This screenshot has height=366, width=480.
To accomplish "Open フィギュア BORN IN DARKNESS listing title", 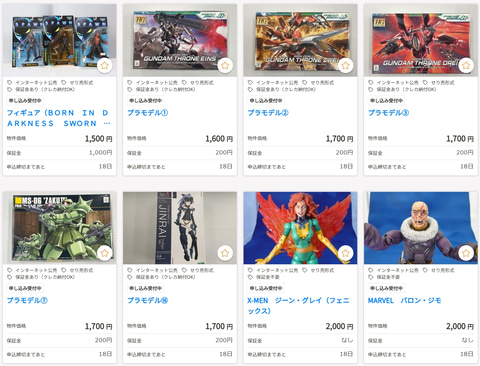I will (x=59, y=118).
